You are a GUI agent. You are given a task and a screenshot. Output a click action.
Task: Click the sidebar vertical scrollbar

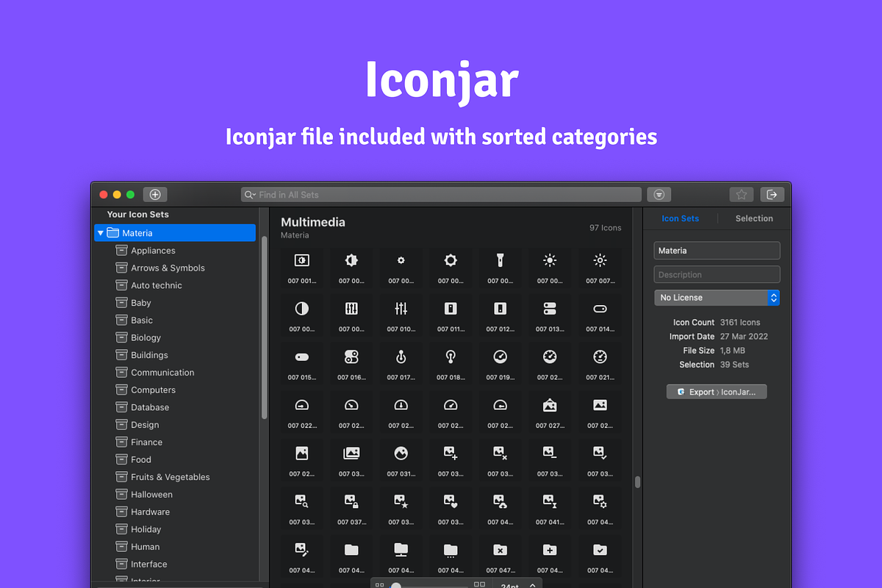click(264, 328)
